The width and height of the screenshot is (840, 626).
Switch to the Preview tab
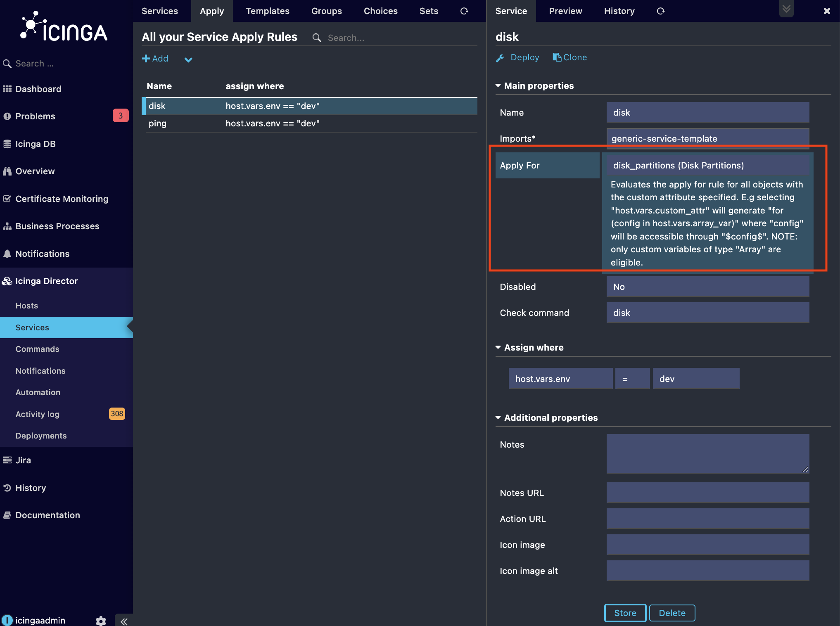coord(565,11)
